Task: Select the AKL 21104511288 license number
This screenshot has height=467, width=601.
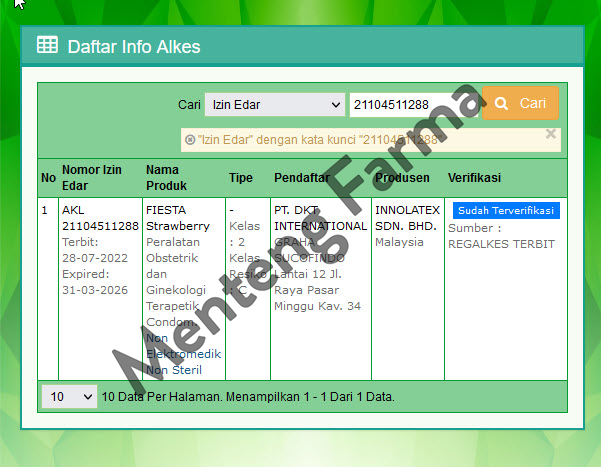Action: click(100, 219)
